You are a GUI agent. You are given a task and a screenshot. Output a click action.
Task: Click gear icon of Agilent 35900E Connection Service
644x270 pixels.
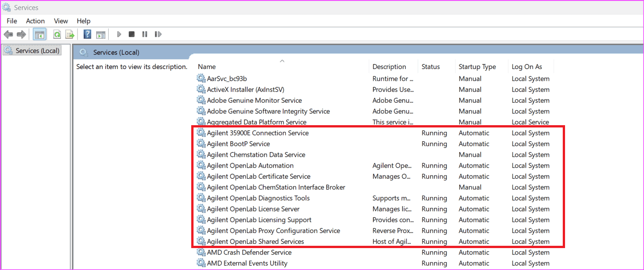(x=201, y=133)
